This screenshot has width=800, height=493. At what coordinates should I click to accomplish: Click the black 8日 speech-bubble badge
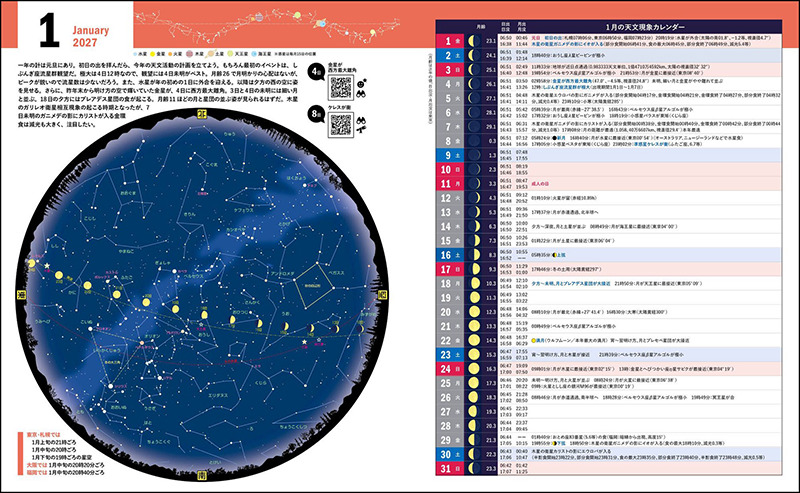tap(317, 114)
